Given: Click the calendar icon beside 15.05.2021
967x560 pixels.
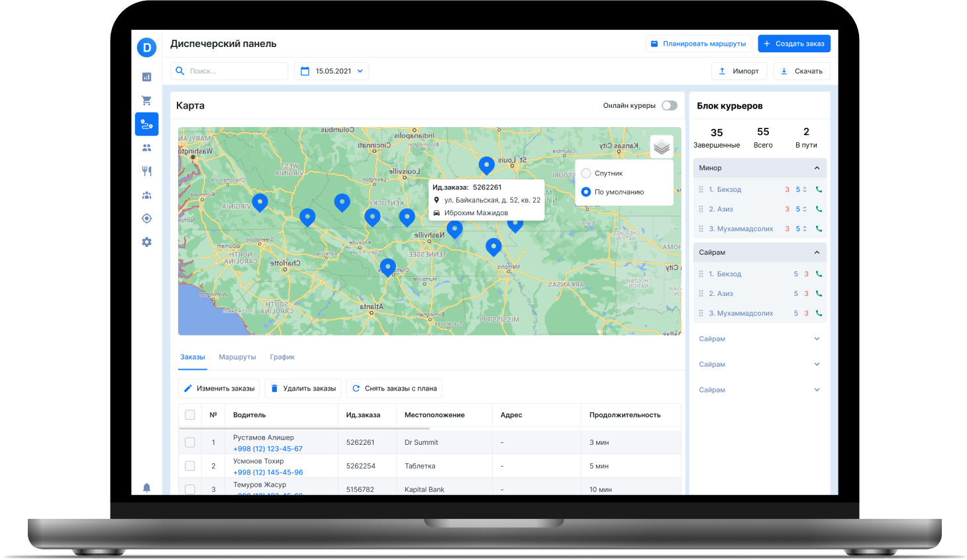Looking at the screenshot, I should tap(305, 71).
